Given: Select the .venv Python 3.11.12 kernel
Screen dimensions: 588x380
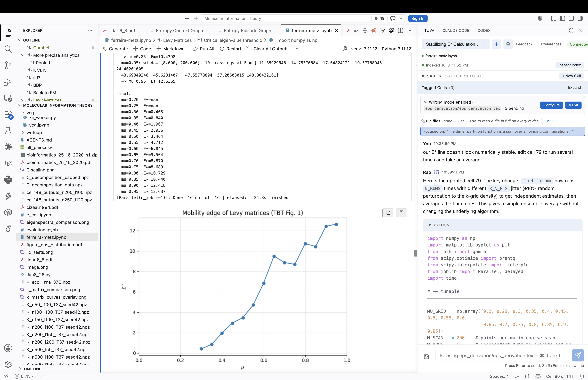Looking at the screenshot, I should 378,49.
